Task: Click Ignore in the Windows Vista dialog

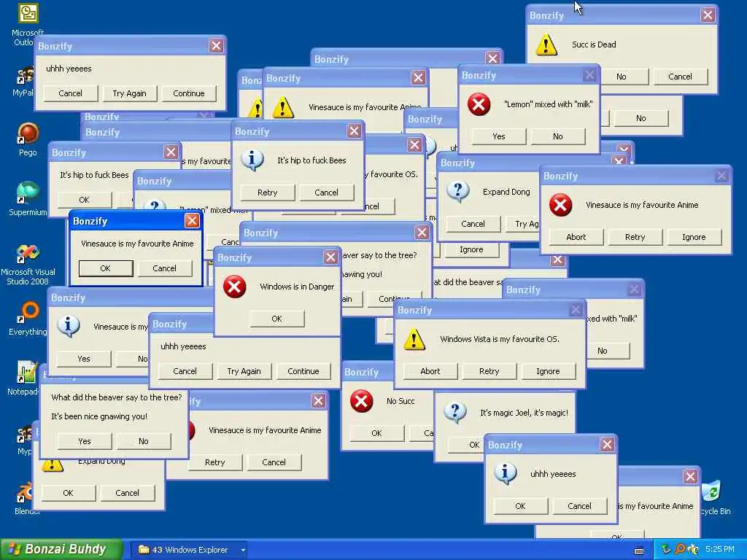Action: tap(548, 371)
